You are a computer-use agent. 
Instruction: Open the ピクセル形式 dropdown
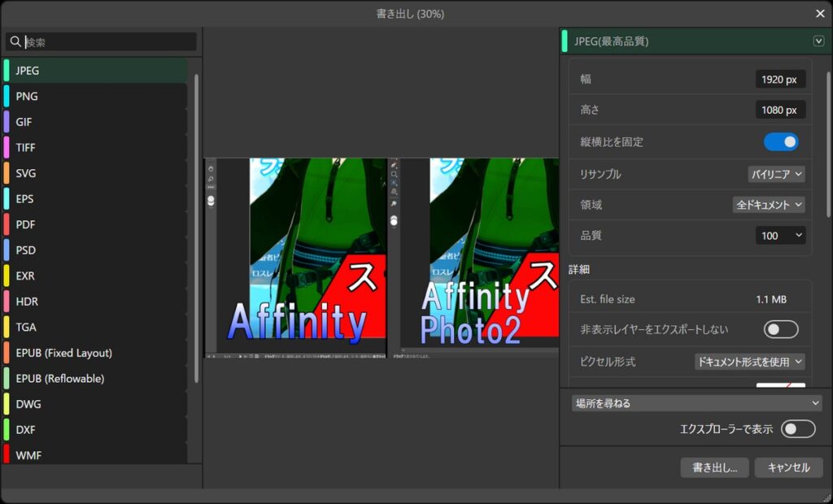point(749,362)
